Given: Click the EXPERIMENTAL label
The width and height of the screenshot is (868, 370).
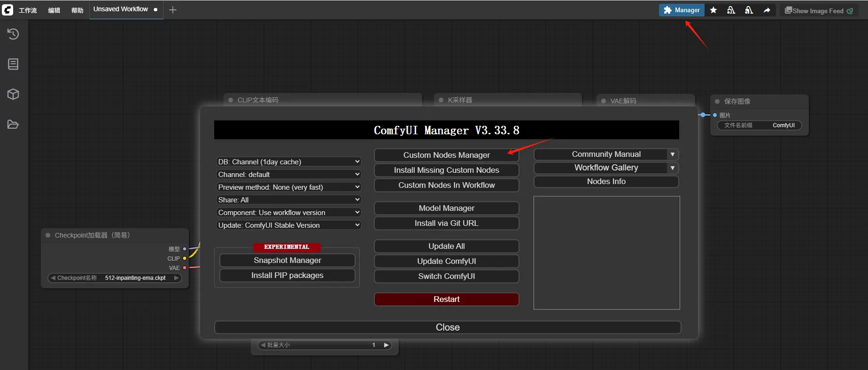Looking at the screenshot, I should pos(287,247).
